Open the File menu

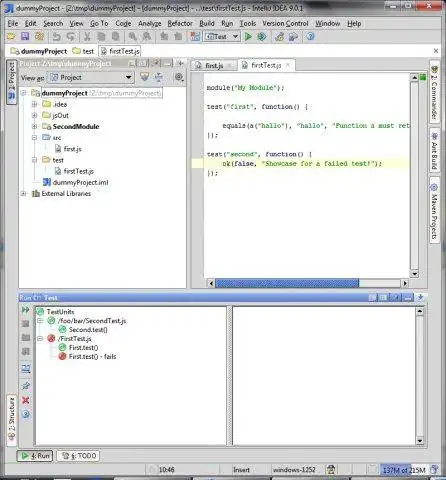13,23
